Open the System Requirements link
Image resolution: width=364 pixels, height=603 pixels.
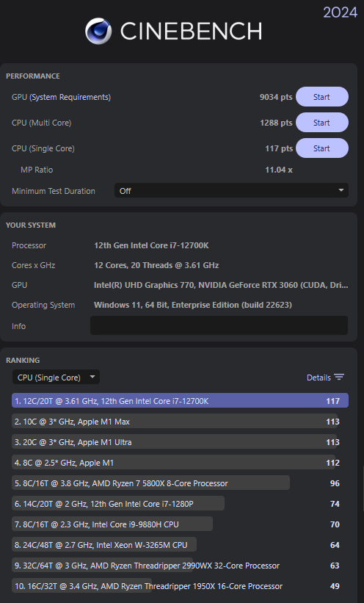[x=70, y=97]
